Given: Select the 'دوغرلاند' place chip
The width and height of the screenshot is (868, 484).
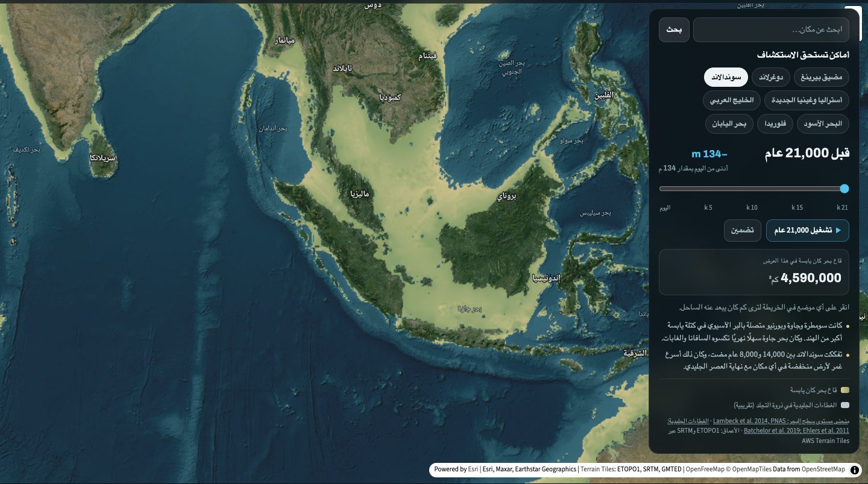Looking at the screenshot, I should 770,77.
